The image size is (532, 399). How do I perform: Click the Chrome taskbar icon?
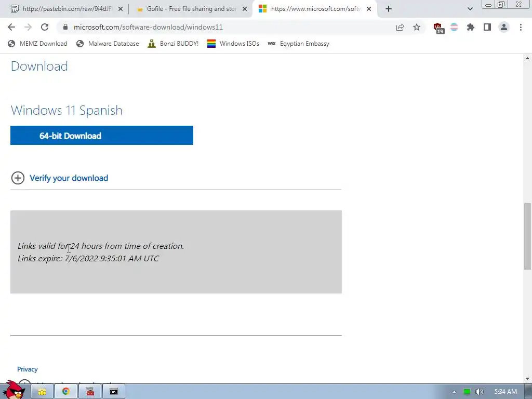point(66,392)
